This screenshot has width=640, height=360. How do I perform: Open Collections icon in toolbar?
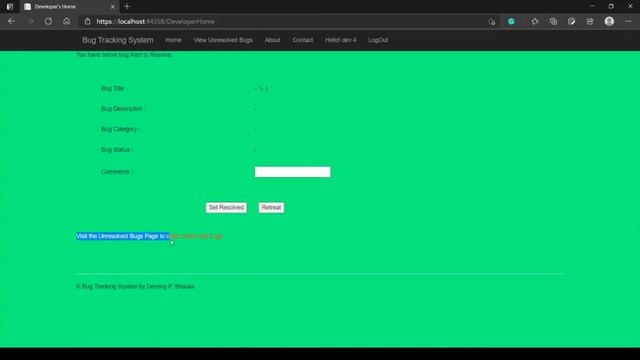click(553, 22)
